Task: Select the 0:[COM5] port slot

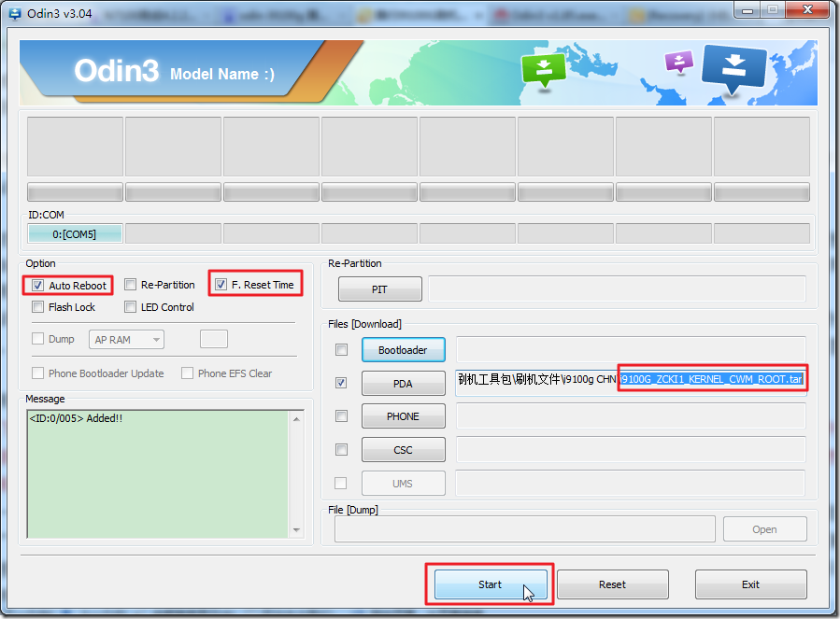Action: [75, 234]
